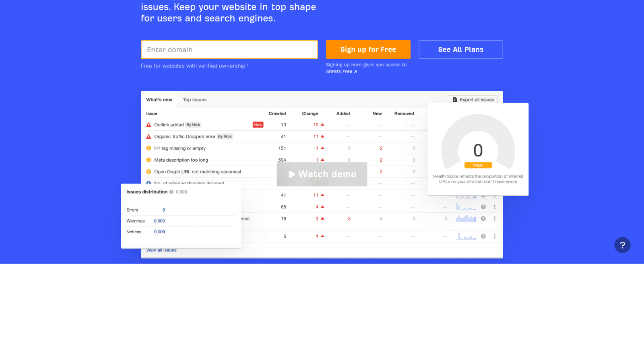Click the Health Score description text
Image resolution: width=644 pixels, height=362 pixels.
click(478, 179)
